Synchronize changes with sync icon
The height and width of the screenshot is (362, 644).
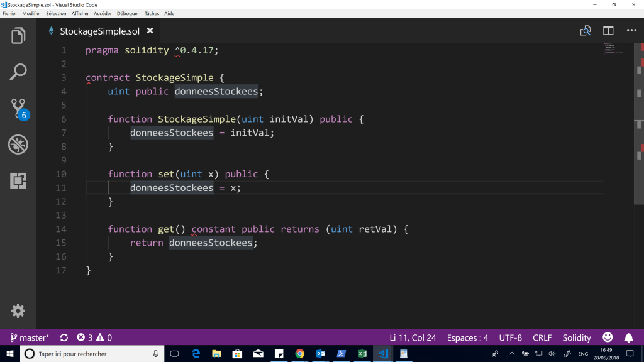[x=64, y=337]
